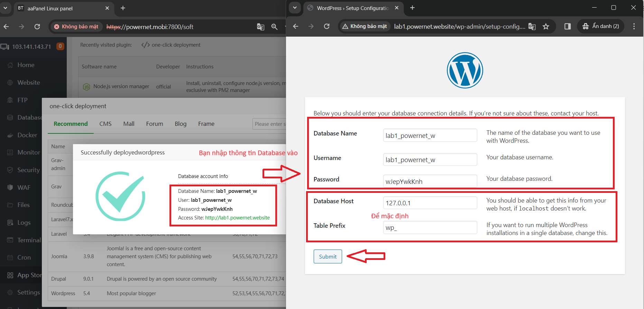This screenshot has height=309, width=644.
Task: Click the Database Host field
Action: (430, 203)
